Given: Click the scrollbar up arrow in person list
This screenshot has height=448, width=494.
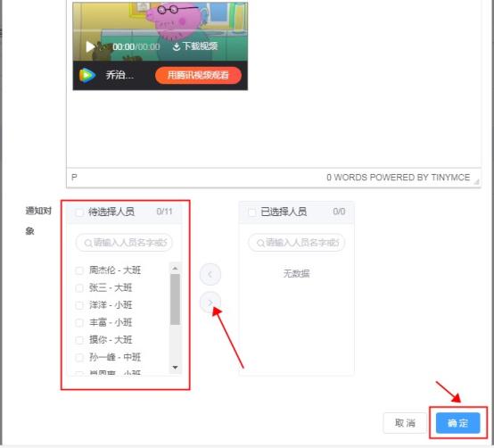Looking at the screenshot, I should 175,269.
